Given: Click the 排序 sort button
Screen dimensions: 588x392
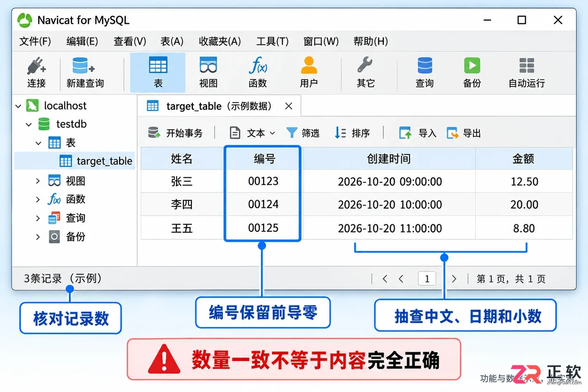Looking at the screenshot, I should (352, 133).
